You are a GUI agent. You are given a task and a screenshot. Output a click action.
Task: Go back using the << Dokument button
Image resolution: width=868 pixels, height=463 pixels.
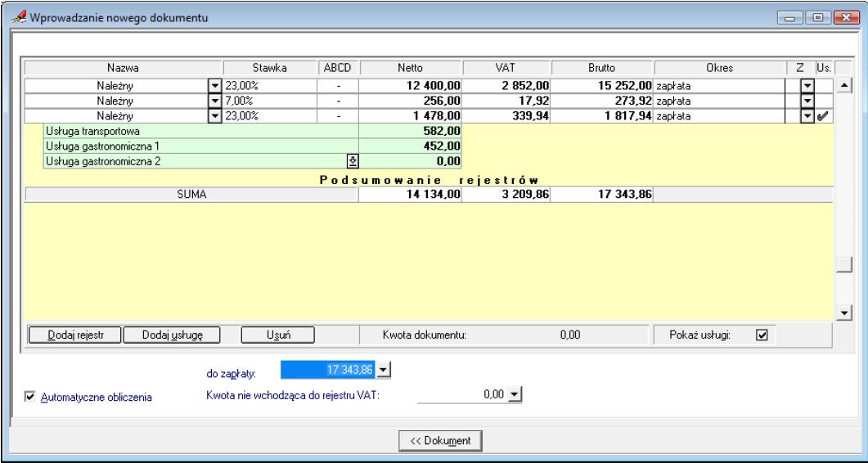(x=440, y=440)
